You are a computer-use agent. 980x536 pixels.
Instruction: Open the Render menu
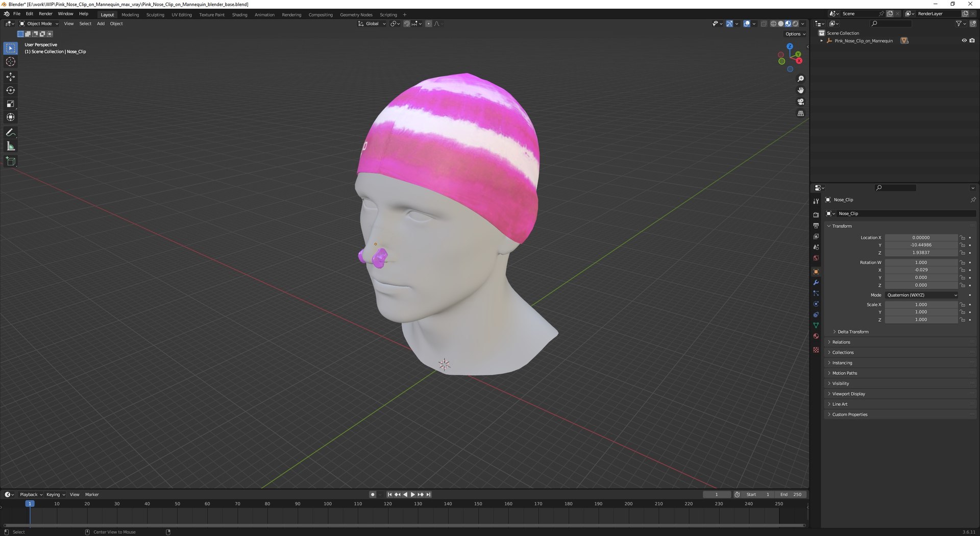(45, 14)
